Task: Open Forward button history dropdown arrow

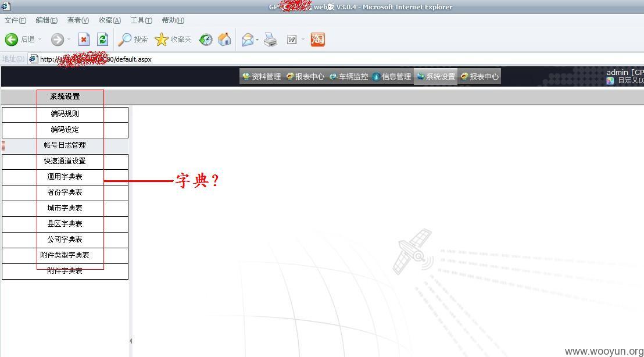Action: point(69,40)
